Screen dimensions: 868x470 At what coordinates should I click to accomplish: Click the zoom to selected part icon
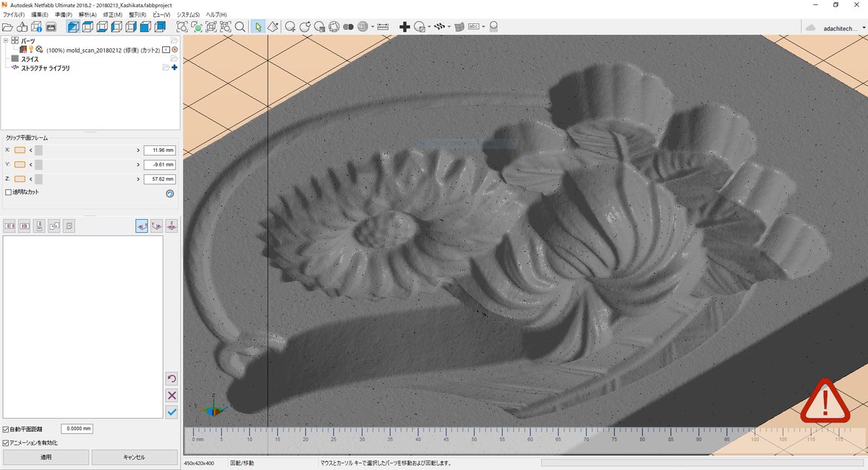click(x=197, y=27)
